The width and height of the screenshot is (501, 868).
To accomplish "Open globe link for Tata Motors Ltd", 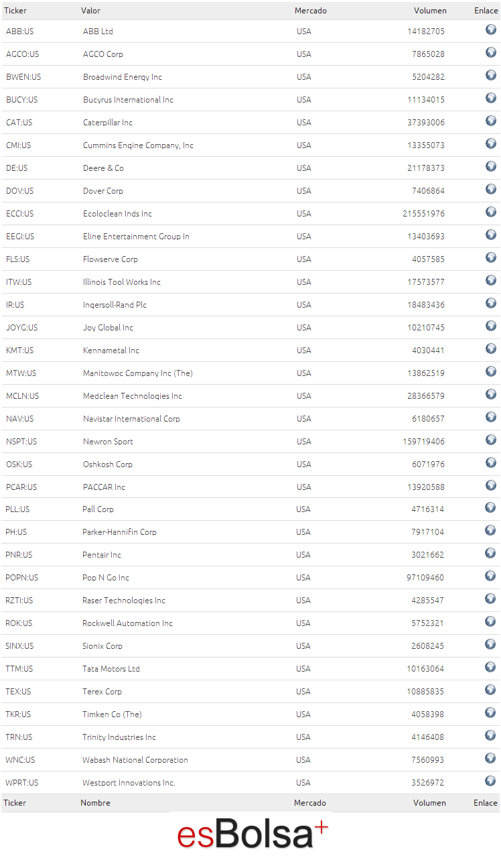I will tap(490, 667).
